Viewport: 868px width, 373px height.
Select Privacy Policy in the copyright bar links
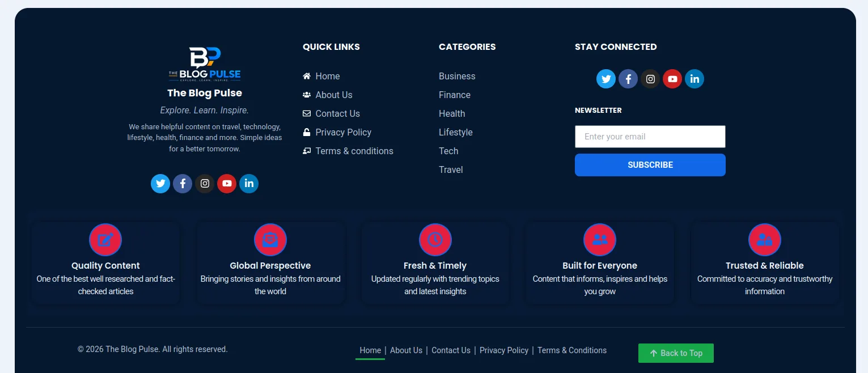tap(504, 350)
